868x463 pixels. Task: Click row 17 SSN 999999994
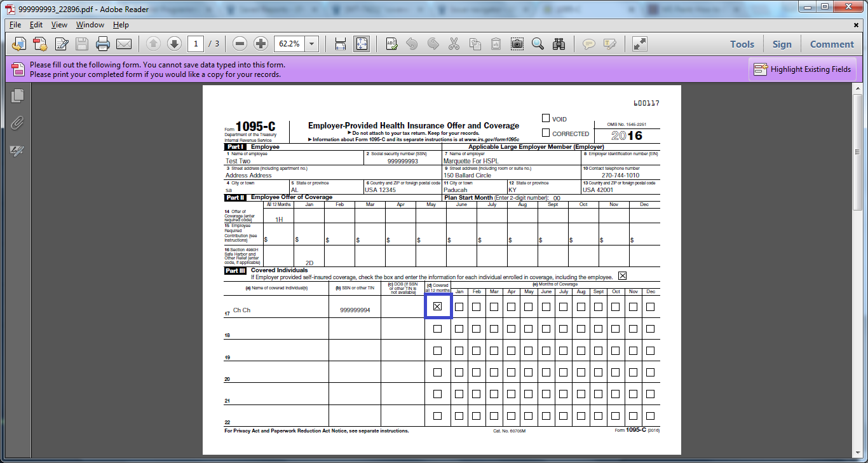pyautogui.click(x=355, y=310)
